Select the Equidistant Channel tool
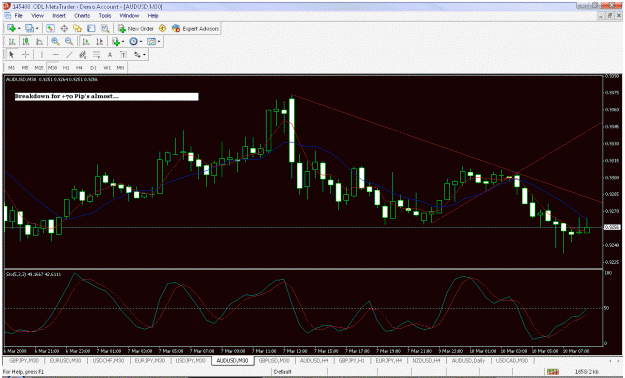625x378 pixels. click(83, 54)
